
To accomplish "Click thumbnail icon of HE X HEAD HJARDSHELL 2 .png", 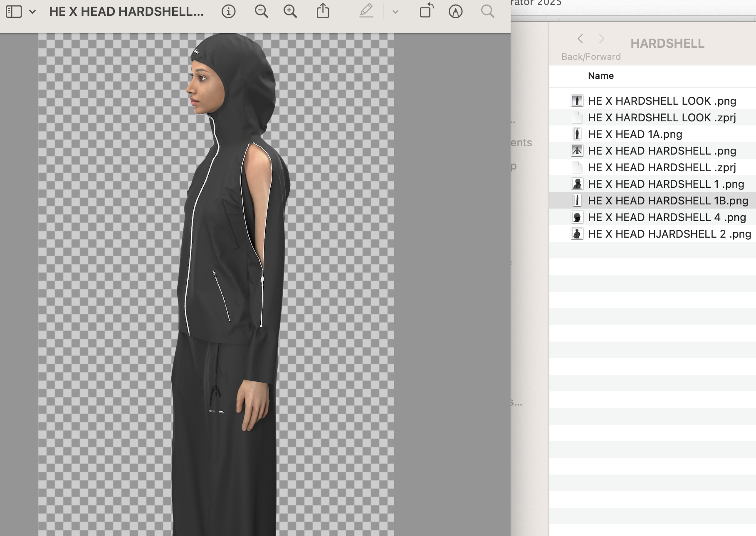I will click(x=577, y=234).
